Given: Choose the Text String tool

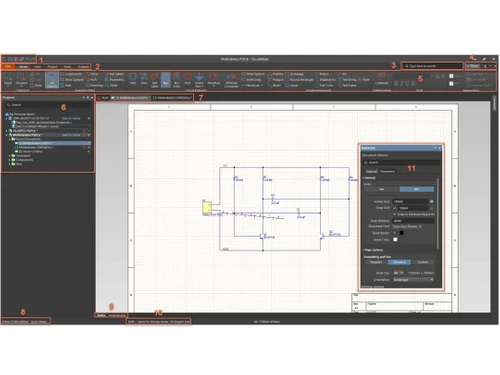Looking at the screenshot, I should click(x=347, y=80).
